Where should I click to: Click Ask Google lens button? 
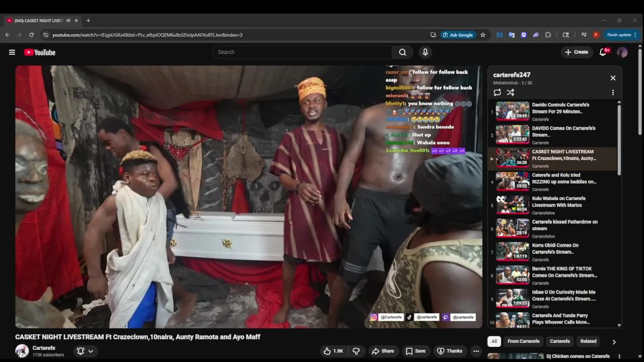tap(457, 35)
